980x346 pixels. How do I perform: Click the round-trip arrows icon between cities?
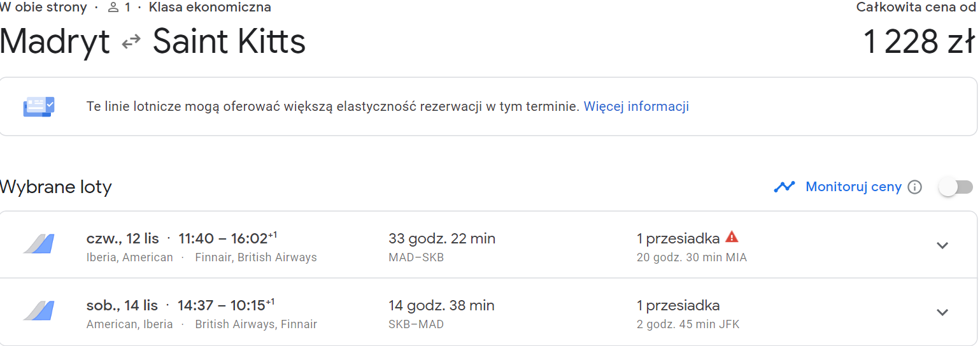[x=131, y=42]
